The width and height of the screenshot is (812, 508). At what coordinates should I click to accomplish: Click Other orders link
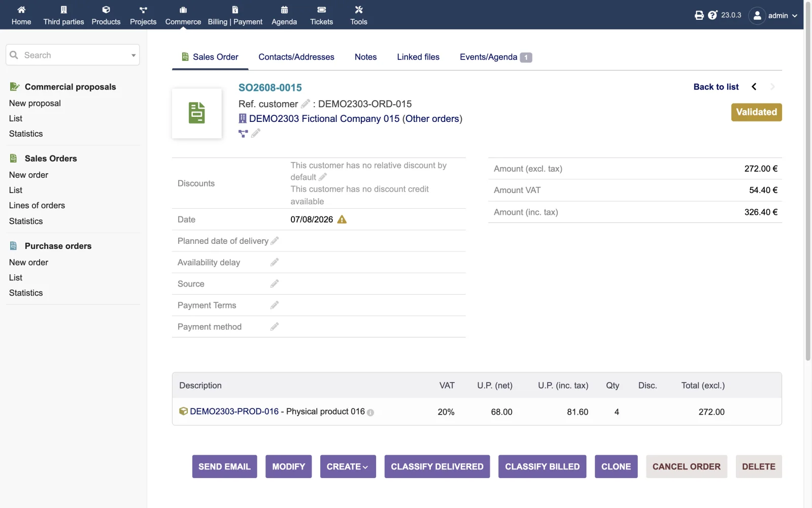click(x=432, y=118)
